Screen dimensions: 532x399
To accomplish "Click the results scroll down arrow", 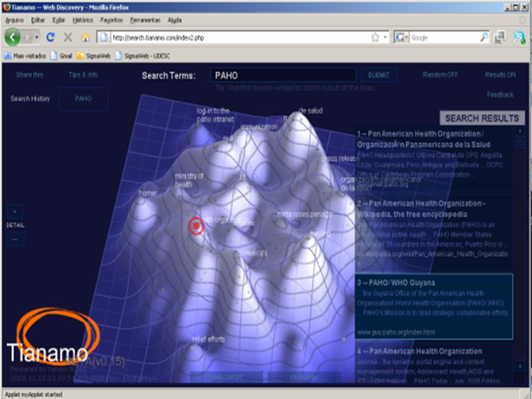I will pyautogui.click(x=520, y=366).
